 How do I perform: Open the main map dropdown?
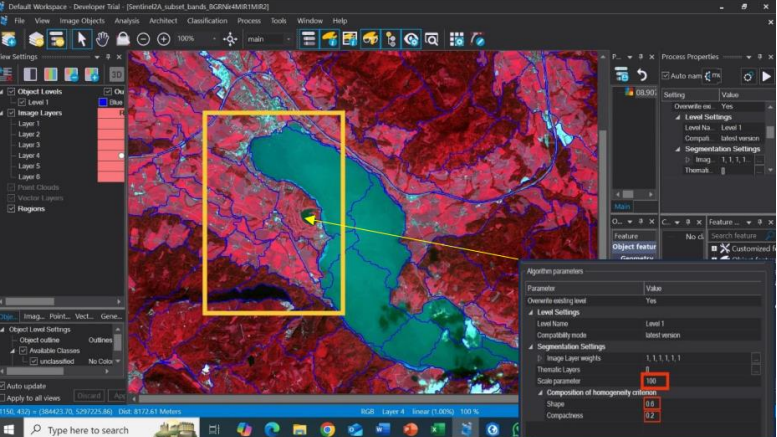pos(288,39)
